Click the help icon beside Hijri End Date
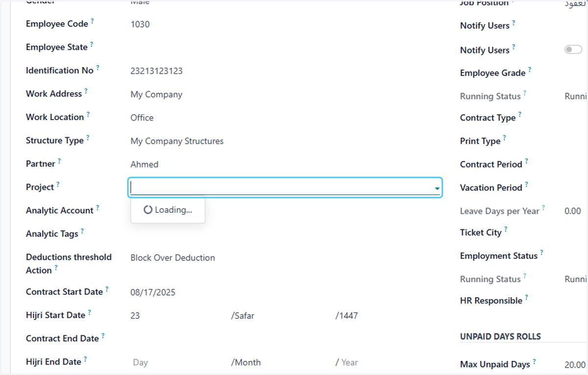588x375 pixels. pyautogui.click(x=85, y=359)
